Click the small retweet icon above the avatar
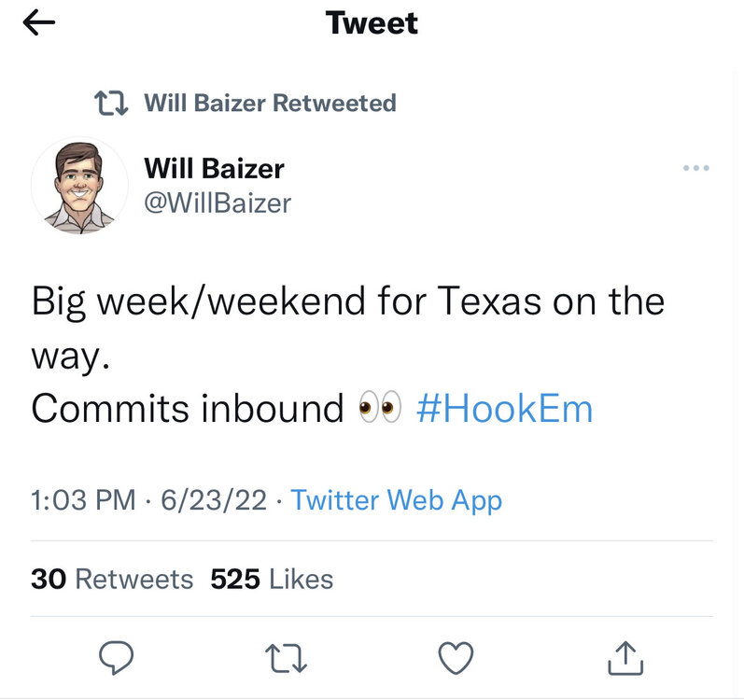 click(x=114, y=103)
